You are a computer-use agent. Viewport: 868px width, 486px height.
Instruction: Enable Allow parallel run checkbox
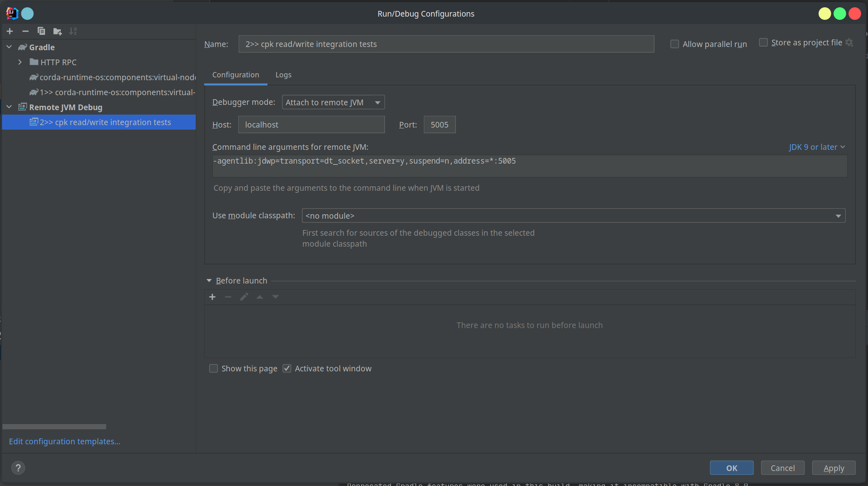(675, 44)
